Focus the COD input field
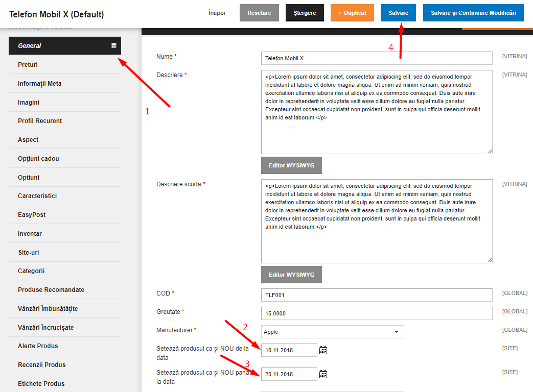This screenshot has height=392, width=533. (x=377, y=295)
